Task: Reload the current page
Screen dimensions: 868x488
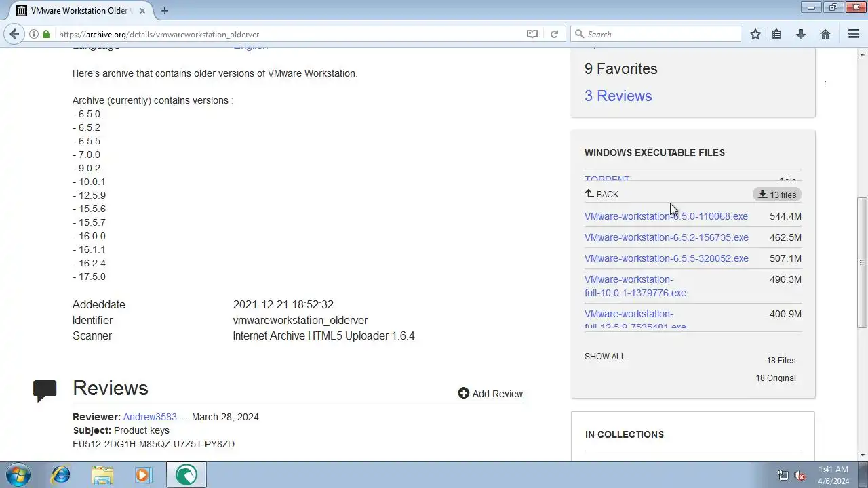Action: tap(554, 34)
